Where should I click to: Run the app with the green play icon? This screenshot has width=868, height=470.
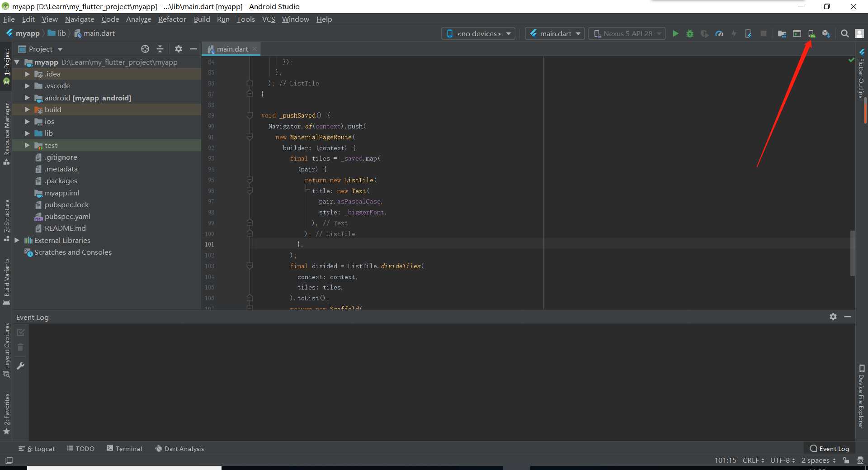coord(675,33)
